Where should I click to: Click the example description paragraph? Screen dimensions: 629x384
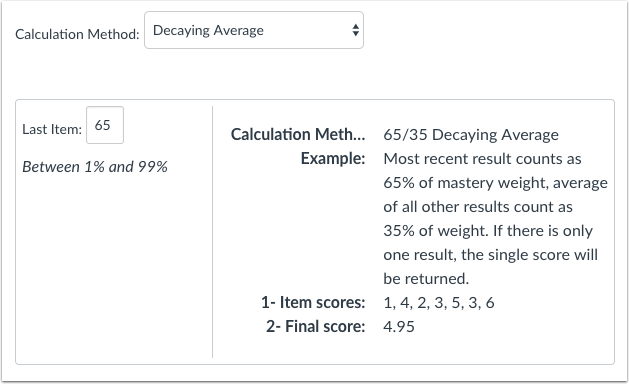point(495,219)
